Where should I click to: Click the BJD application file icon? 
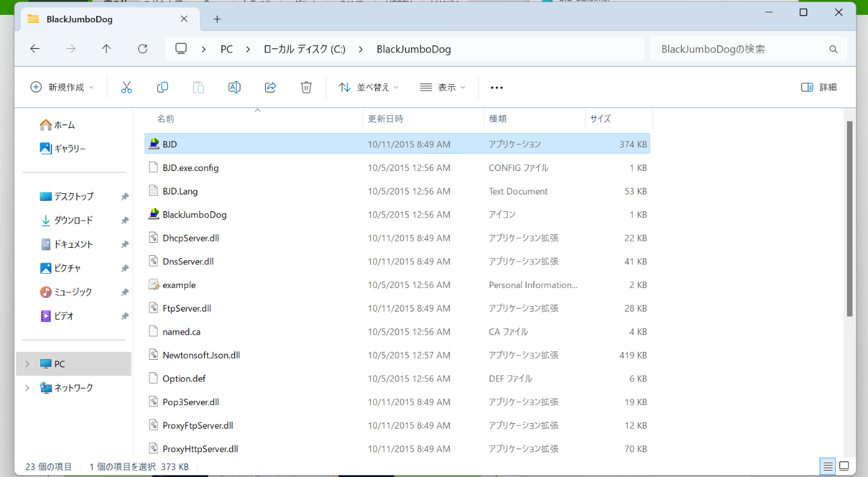[154, 144]
